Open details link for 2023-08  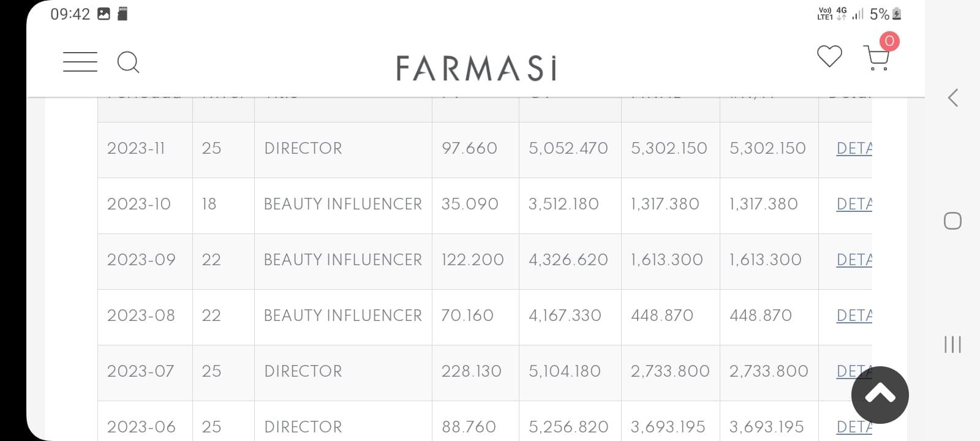click(854, 315)
